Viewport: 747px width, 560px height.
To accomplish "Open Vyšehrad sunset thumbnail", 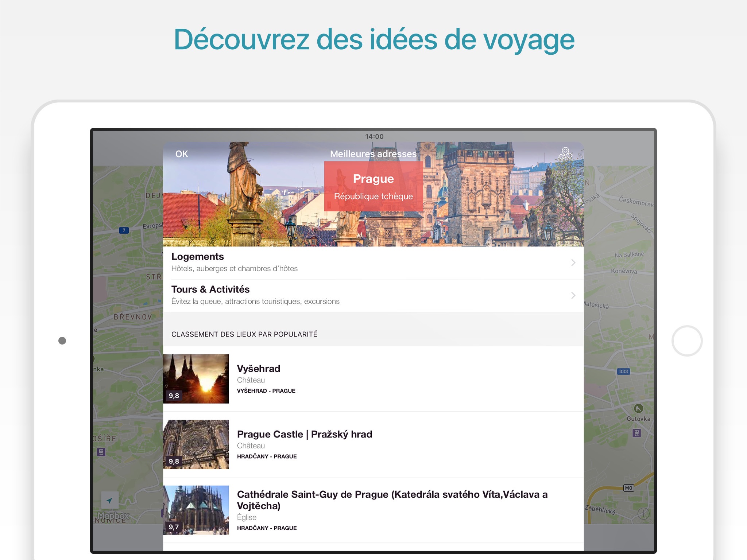I will 196,379.
